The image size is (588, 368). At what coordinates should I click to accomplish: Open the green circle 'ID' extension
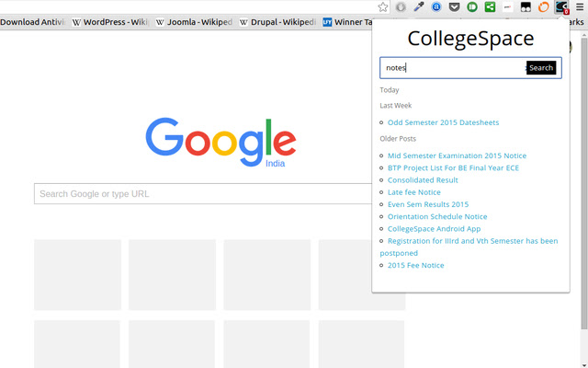pyautogui.click(x=472, y=6)
